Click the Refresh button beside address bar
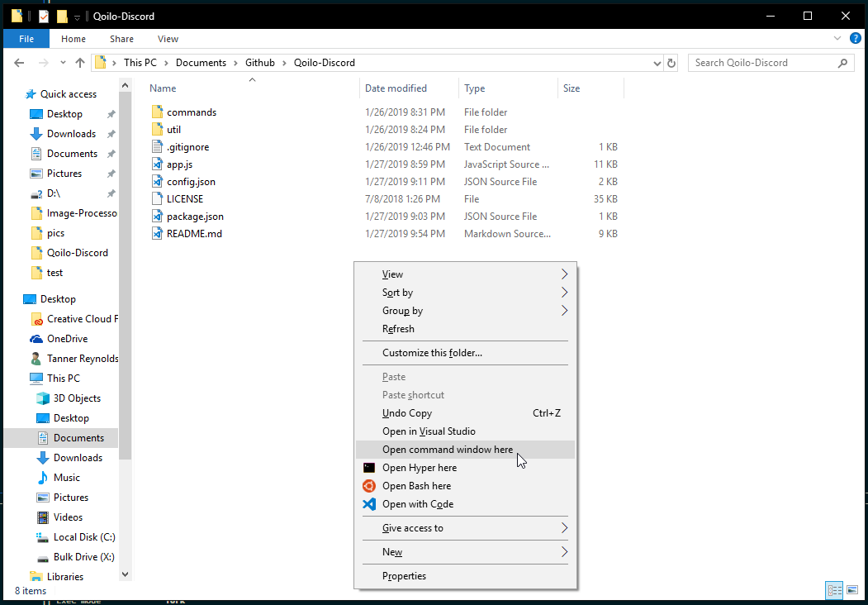The height and width of the screenshot is (605, 868). coord(671,63)
